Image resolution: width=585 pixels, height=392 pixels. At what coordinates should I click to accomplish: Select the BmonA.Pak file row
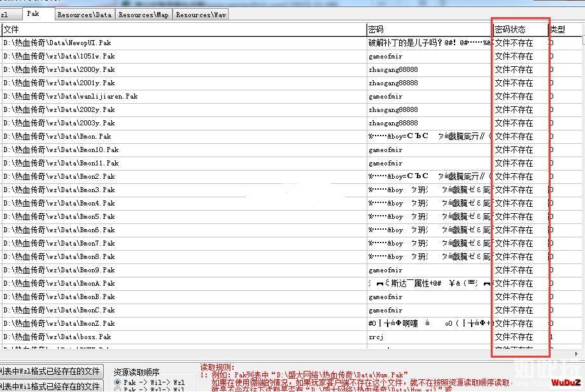coord(59,283)
